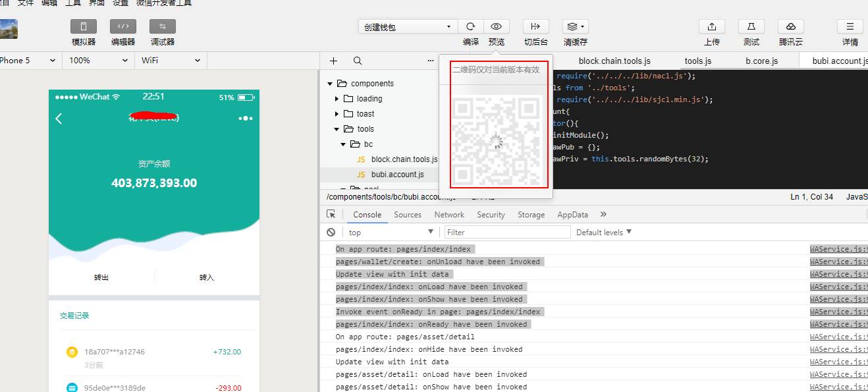This screenshot has height=392, width=868.
Task: Open the Security devtools tab
Action: click(491, 215)
